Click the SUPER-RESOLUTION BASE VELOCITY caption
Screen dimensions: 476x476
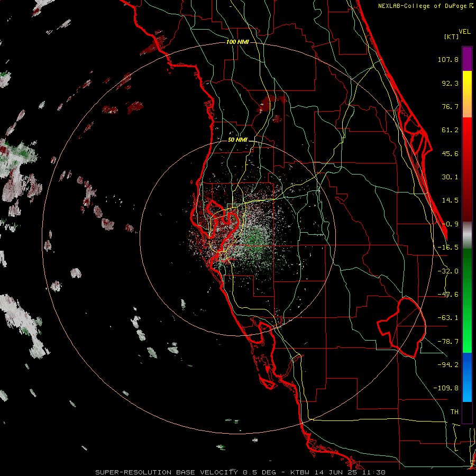point(167,472)
